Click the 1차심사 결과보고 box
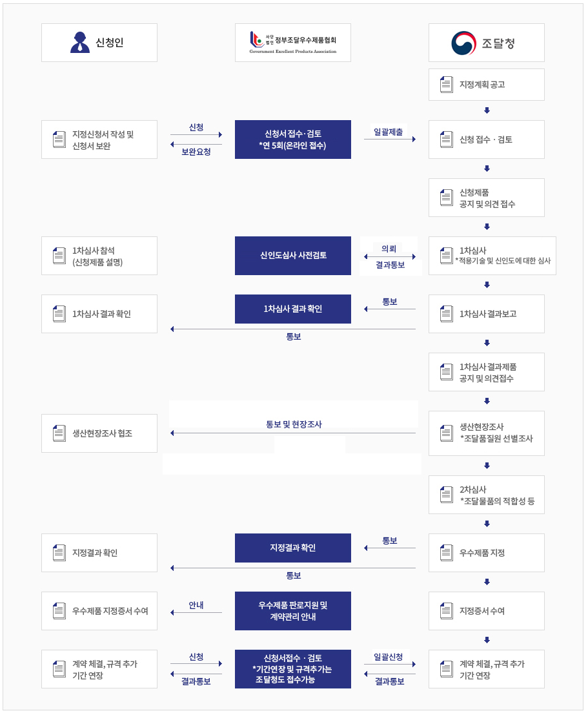Image resolution: width=588 pixels, height=713 pixels. coord(487,314)
